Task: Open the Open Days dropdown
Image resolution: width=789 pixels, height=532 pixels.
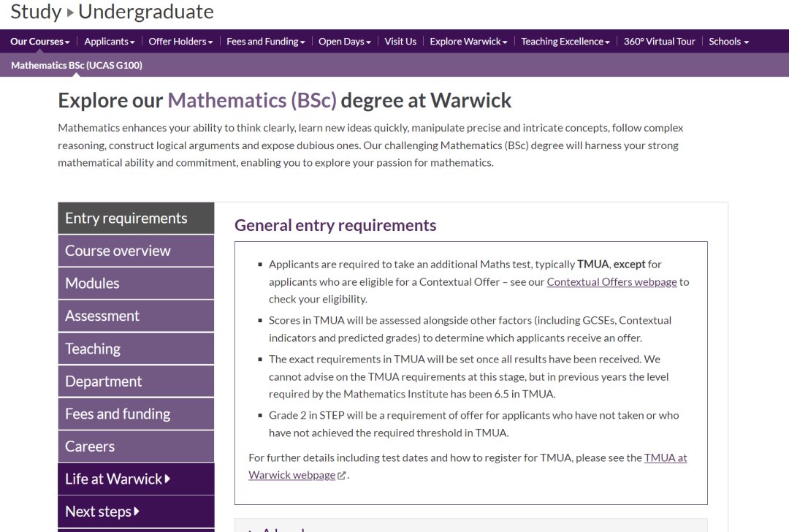Action: [345, 42]
